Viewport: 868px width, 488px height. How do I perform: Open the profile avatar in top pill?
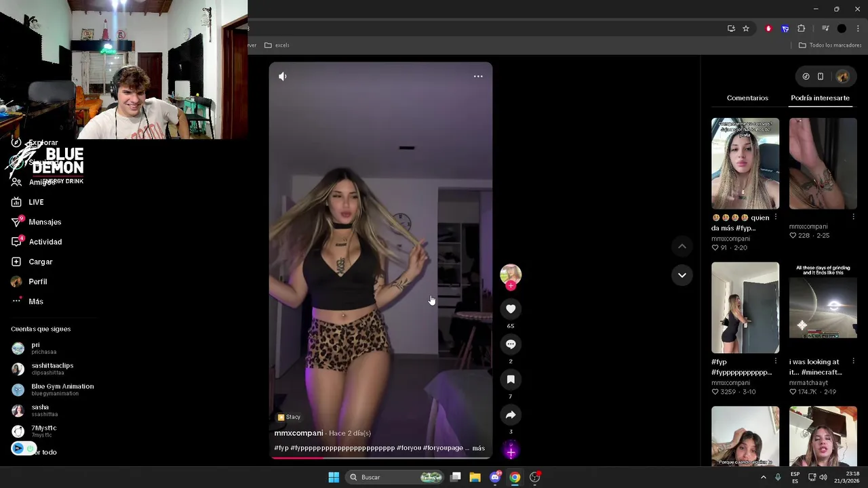pos(842,77)
